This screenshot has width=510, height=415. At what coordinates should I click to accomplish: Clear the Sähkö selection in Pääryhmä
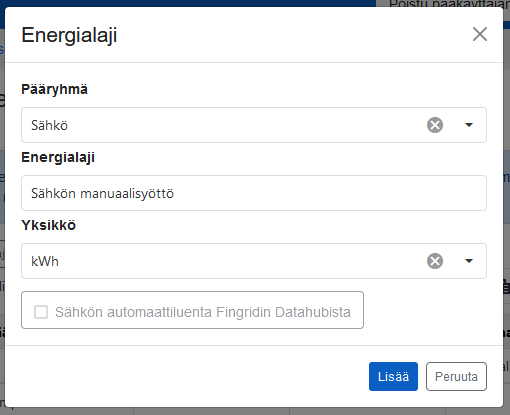[x=435, y=125]
